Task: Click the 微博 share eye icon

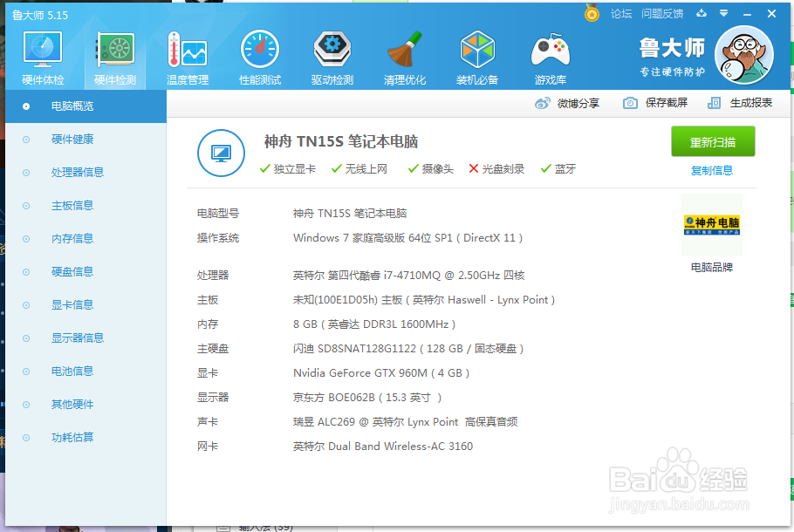Action: [x=543, y=103]
